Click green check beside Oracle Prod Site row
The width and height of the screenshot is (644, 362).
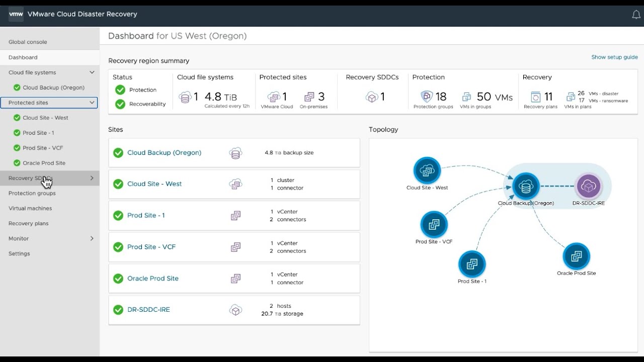click(118, 279)
